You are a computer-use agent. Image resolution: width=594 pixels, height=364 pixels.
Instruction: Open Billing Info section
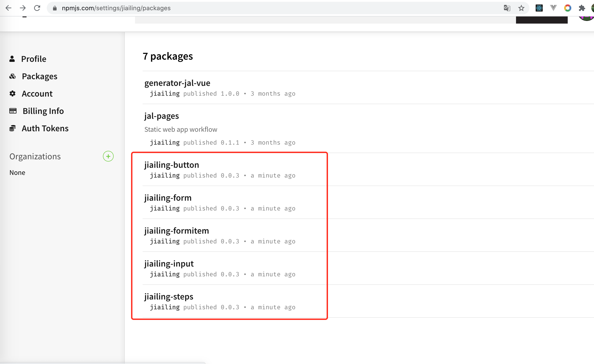(x=43, y=111)
